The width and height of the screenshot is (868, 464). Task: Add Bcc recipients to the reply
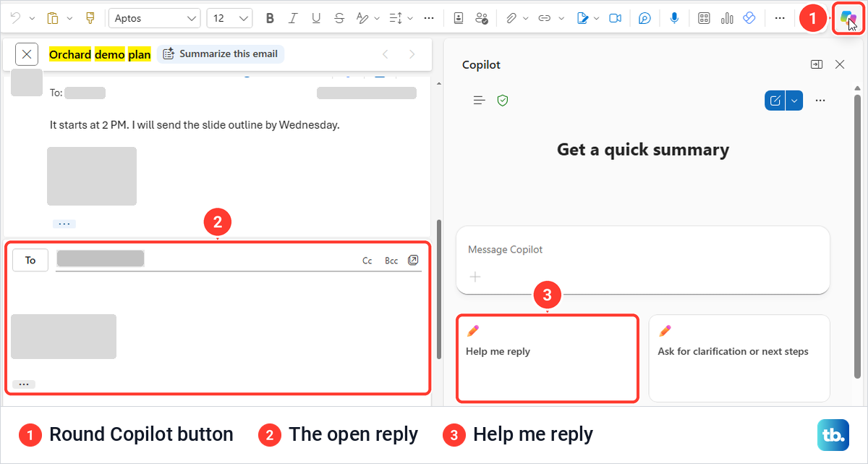click(x=391, y=261)
